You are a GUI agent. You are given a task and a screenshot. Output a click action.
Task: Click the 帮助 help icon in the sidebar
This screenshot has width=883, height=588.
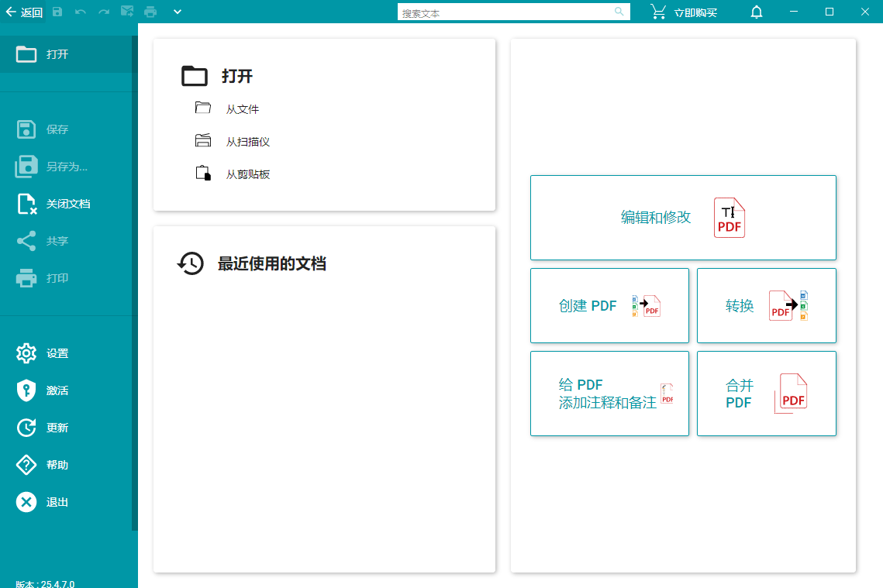(26, 465)
